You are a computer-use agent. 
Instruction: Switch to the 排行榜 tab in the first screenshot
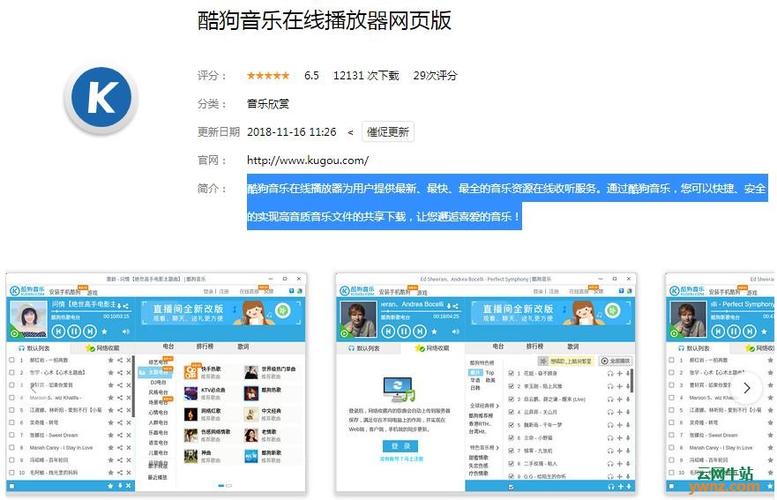point(204,346)
